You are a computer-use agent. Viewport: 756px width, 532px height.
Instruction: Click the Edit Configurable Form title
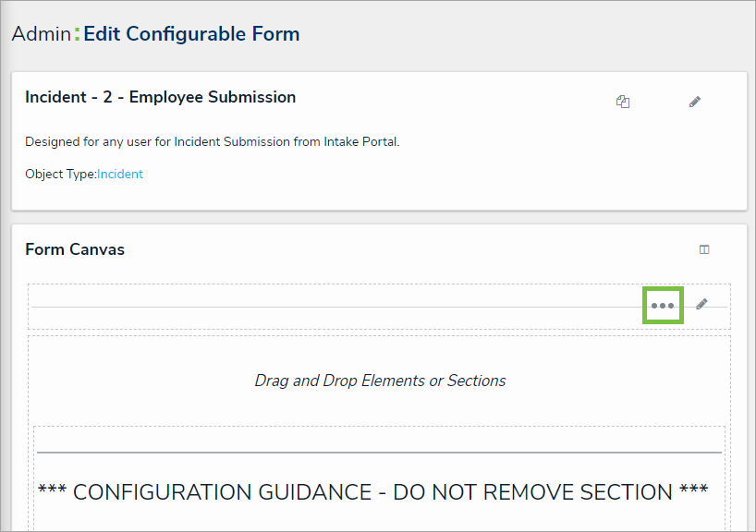pos(191,34)
